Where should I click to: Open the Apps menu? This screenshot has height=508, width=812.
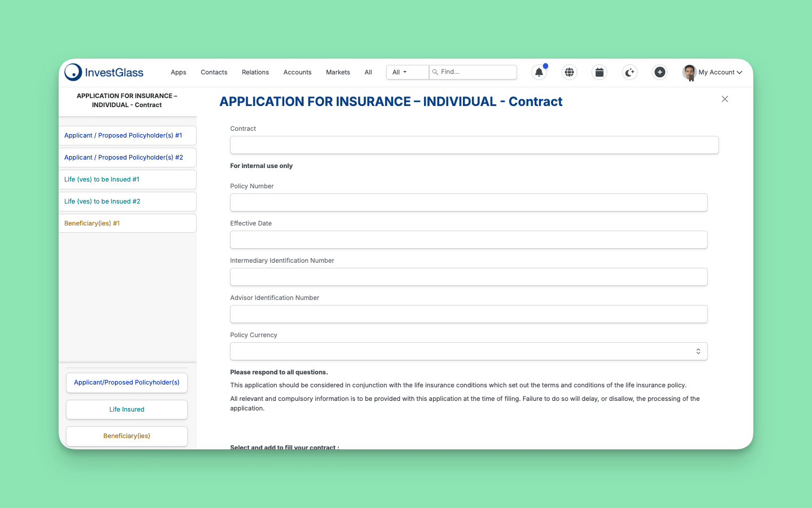click(179, 72)
